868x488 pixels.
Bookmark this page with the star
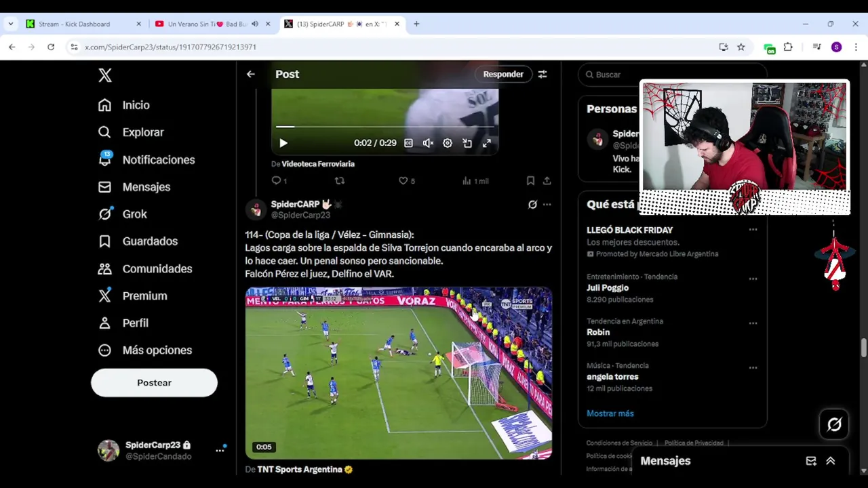741,47
